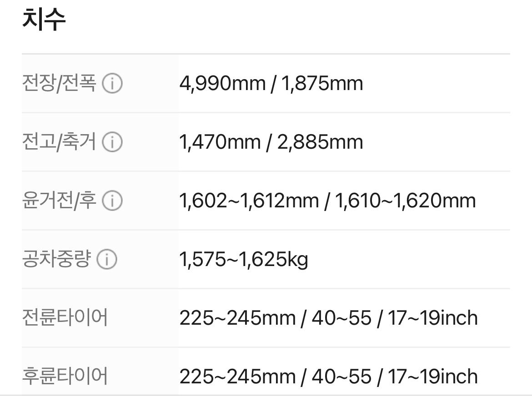Tap info icon beside 윤거전/후
Image resolution: width=532 pixels, height=397 pixels.
click(112, 201)
